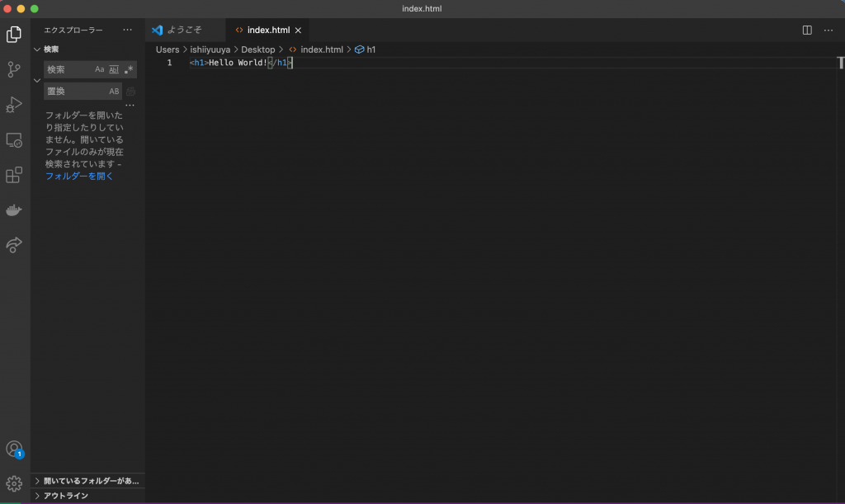Expand the アウトライン section
The image size is (845, 504).
pos(66,496)
